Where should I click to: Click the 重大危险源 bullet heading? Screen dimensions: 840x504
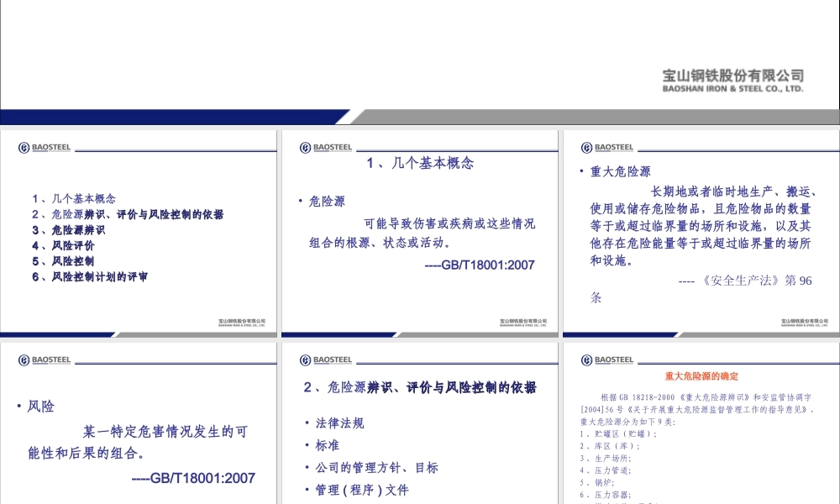pyautogui.click(x=620, y=171)
